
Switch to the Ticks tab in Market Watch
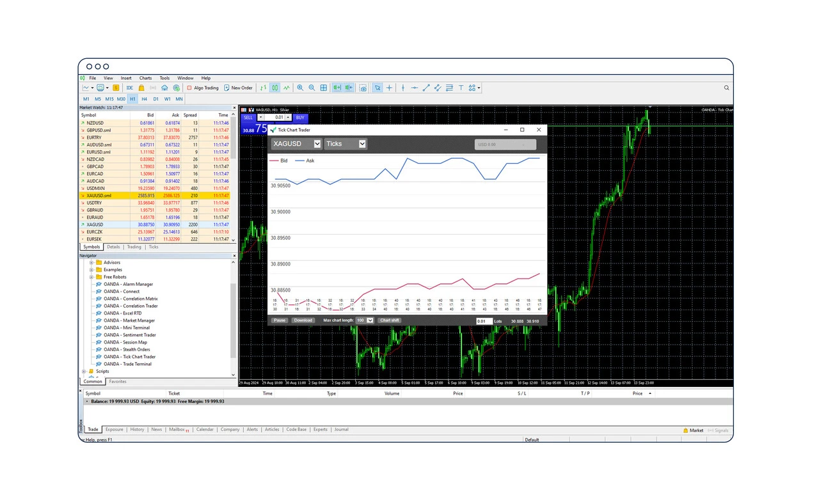click(x=154, y=246)
